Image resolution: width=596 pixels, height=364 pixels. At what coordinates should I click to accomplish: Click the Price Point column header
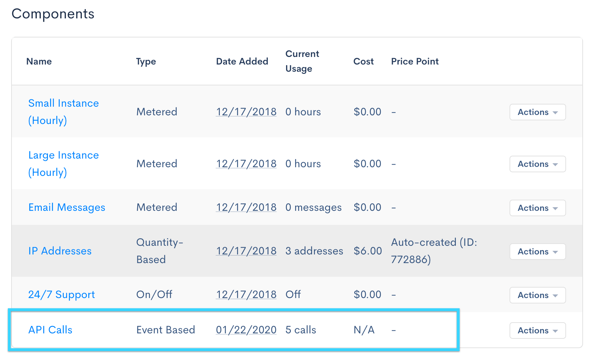415,61
